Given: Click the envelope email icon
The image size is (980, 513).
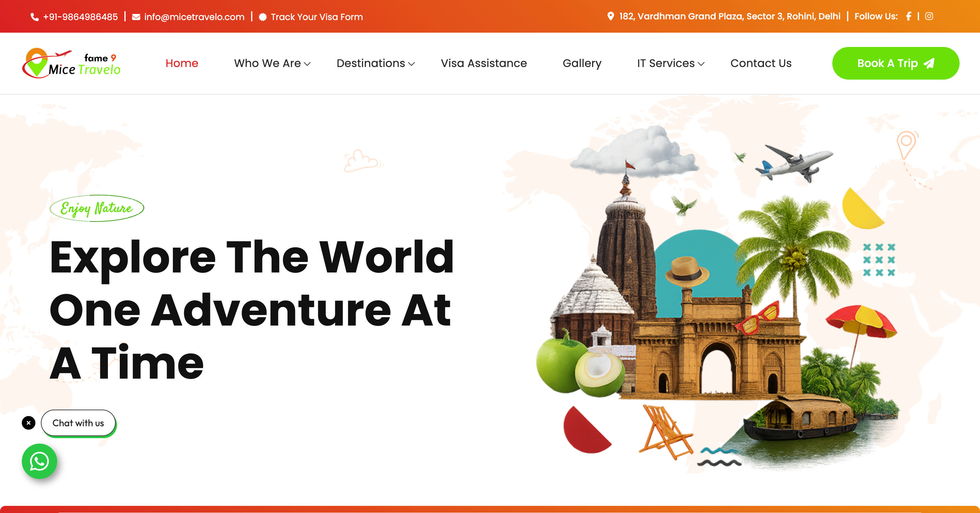Looking at the screenshot, I should pyautogui.click(x=136, y=17).
